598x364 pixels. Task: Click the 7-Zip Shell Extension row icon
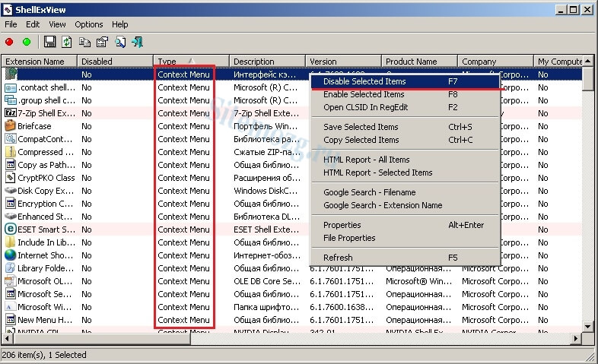11,113
